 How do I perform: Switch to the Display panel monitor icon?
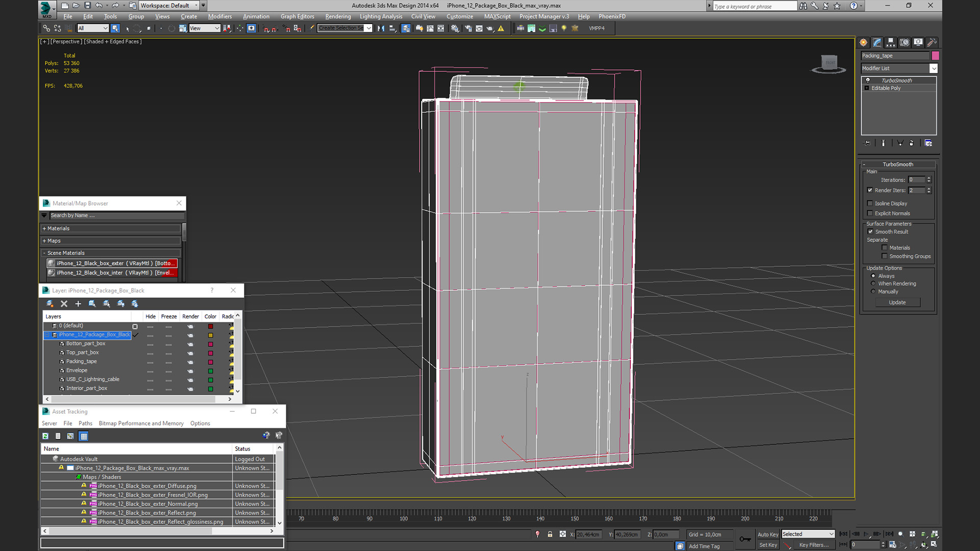(x=918, y=42)
